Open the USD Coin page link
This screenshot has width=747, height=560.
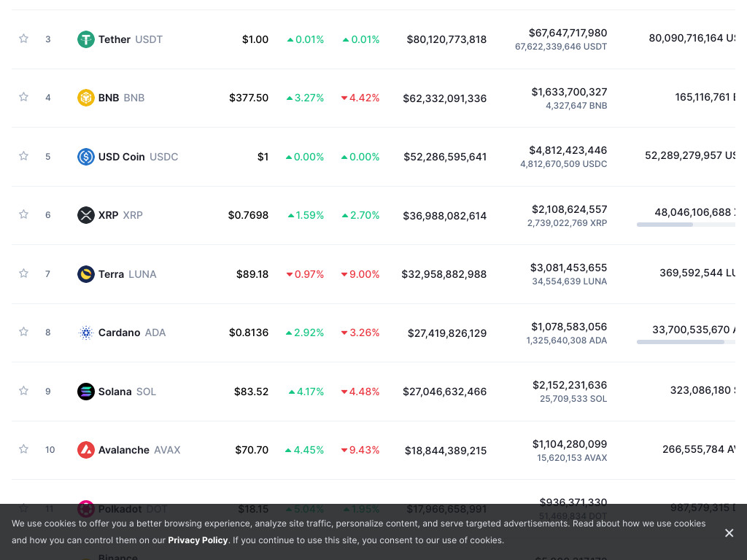pyautogui.click(x=122, y=157)
